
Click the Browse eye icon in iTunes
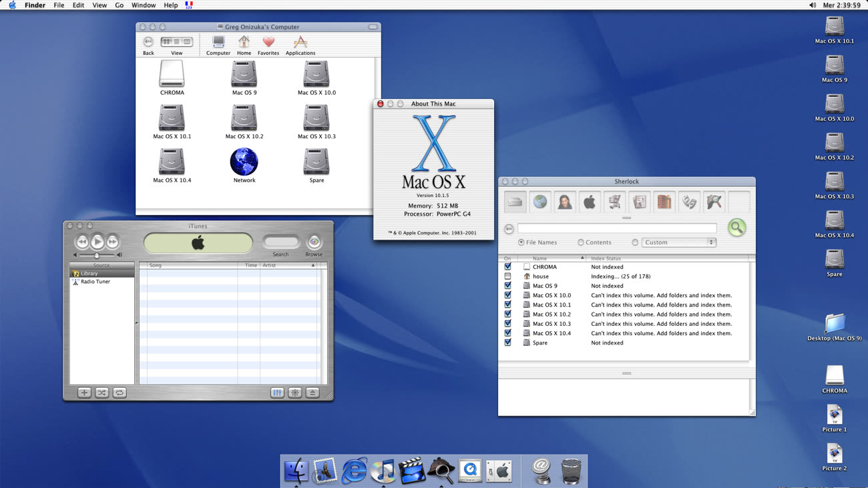click(314, 242)
